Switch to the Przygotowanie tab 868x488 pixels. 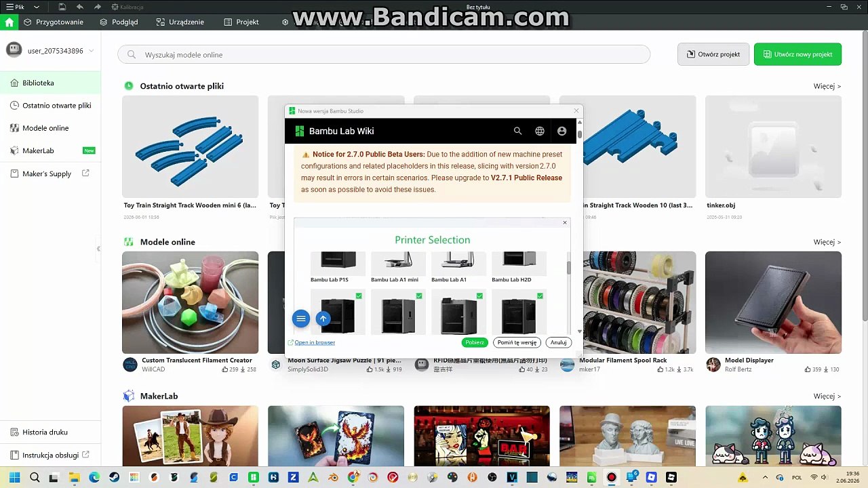54,22
